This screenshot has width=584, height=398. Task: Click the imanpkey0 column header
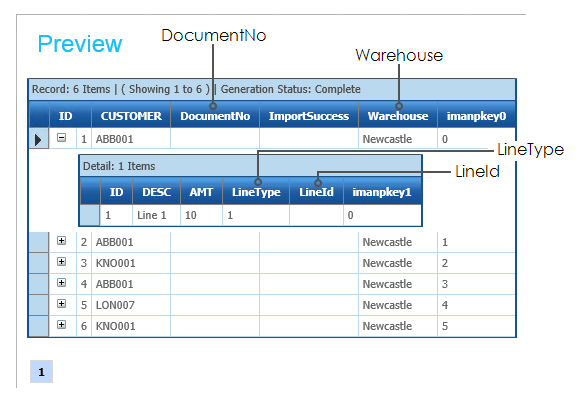(x=476, y=116)
